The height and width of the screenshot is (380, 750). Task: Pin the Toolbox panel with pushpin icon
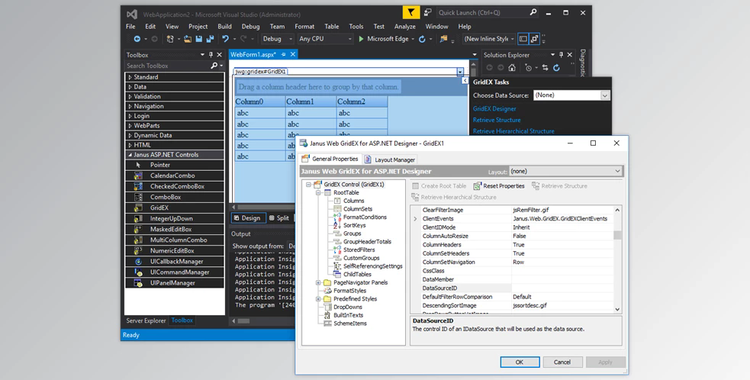(210, 55)
